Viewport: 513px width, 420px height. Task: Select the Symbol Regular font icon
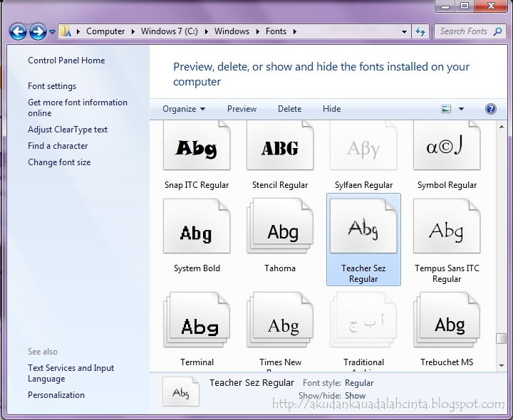pos(447,147)
